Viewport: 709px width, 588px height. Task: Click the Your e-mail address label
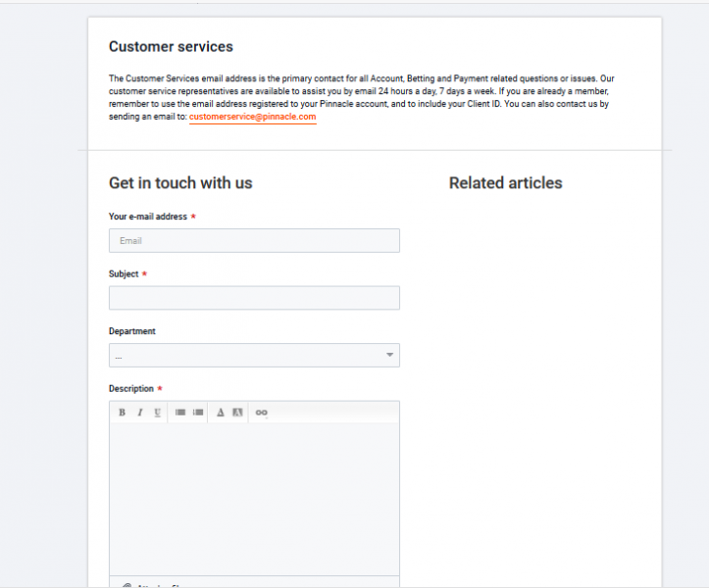(148, 217)
